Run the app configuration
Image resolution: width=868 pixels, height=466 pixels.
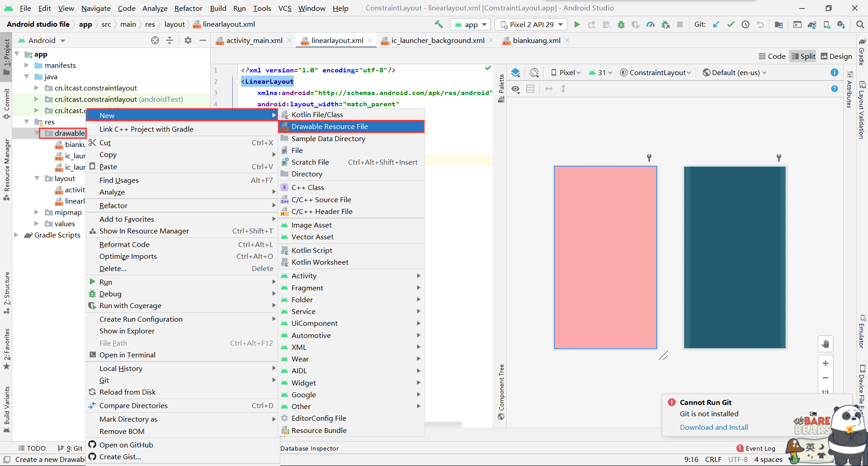[x=577, y=24]
